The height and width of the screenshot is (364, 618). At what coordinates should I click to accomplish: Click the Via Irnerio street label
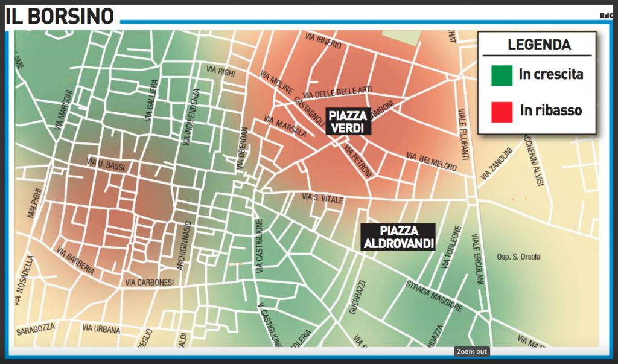tap(323, 41)
